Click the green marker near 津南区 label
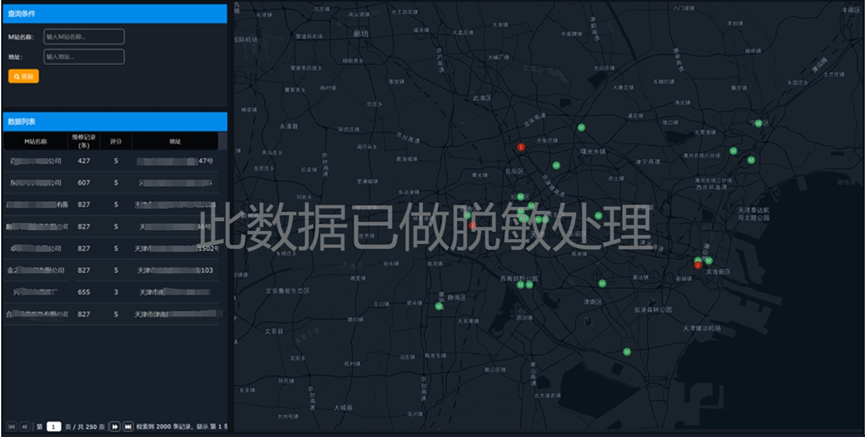Image resolution: width=865 pixels, height=437 pixels. (x=602, y=284)
